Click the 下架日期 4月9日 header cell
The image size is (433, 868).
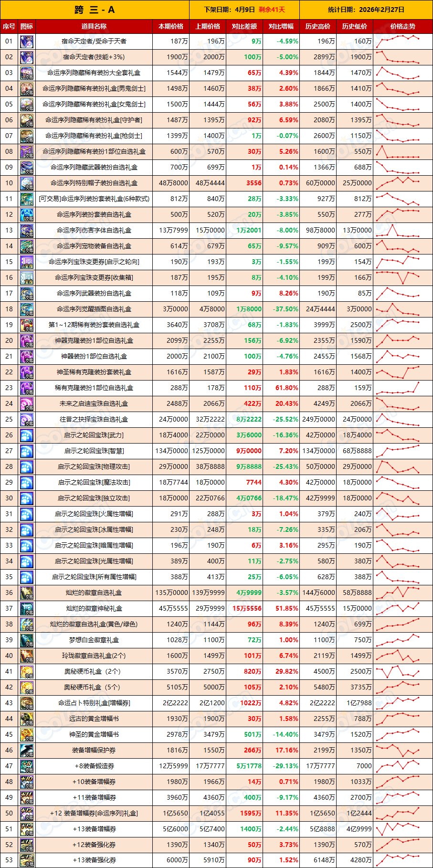(x=244, y=10)
